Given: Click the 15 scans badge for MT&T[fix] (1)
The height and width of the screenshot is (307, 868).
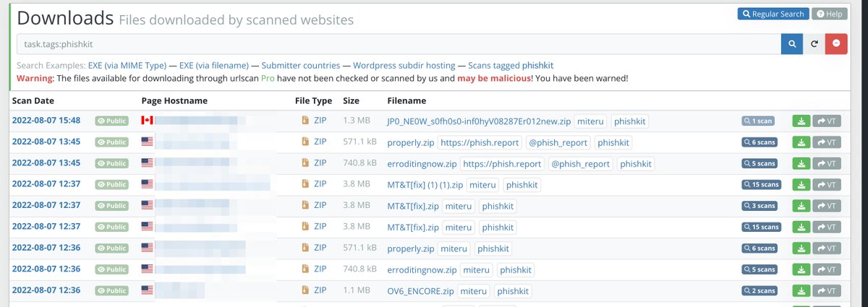Looking at the screenshot, I should pyautogui.click(x=762, y=185).
